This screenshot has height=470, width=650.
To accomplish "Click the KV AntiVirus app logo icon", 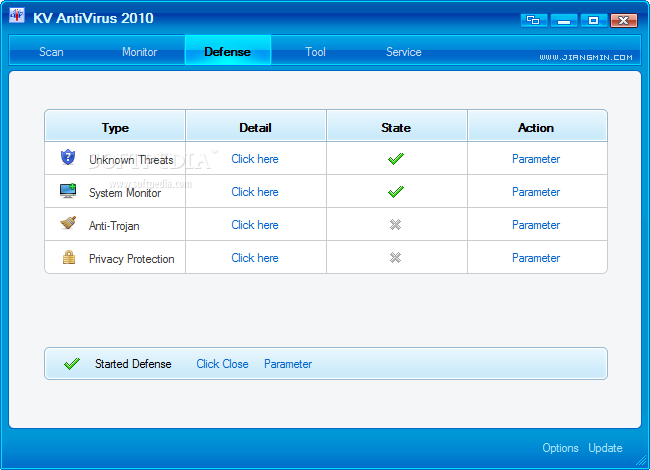I will click(17, 16).
